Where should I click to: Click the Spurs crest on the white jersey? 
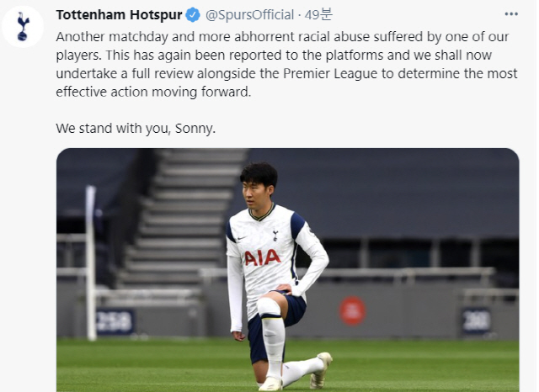275,236
